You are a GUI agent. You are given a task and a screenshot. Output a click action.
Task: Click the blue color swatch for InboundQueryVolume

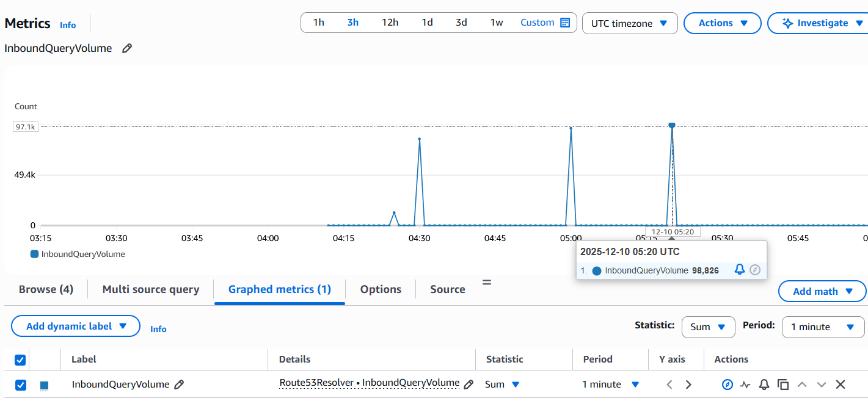pyautogui.click(x=44, y=385)
